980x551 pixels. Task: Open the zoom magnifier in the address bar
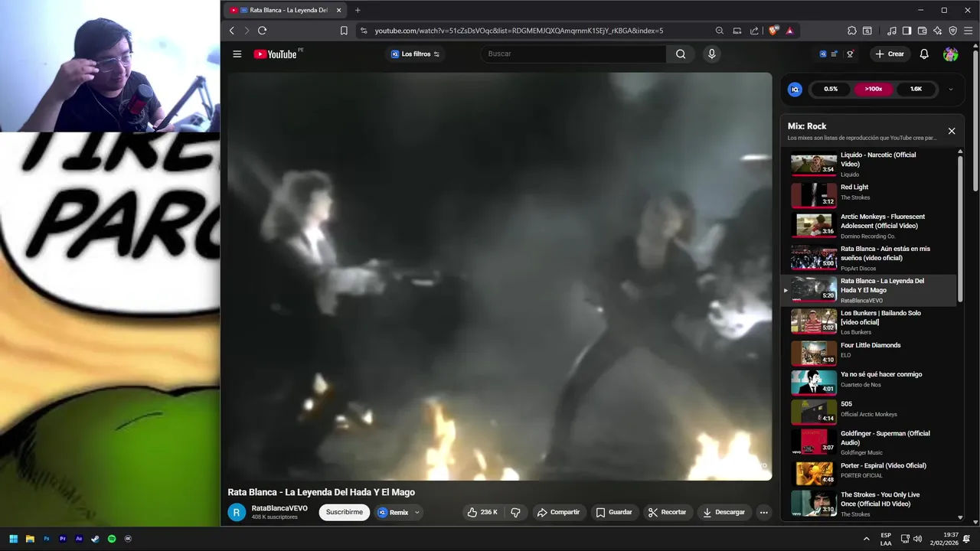(x=719, y=31)
